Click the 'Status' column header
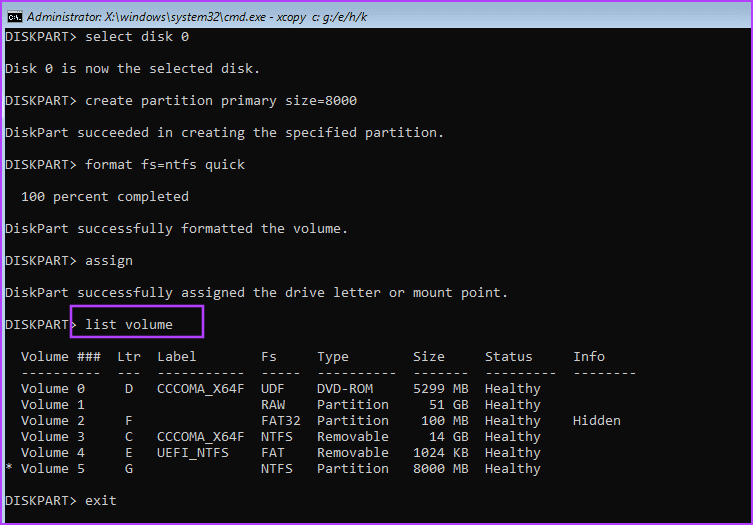 509,356
